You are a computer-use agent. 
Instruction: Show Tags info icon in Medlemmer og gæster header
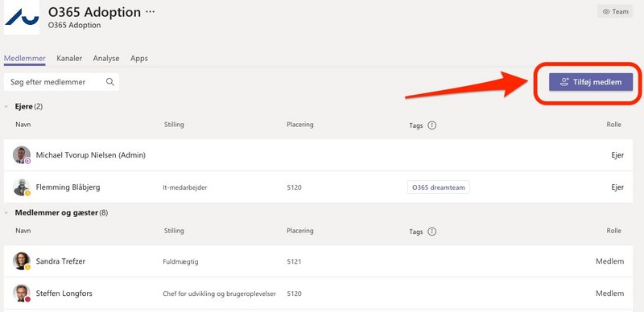point(431,232)
